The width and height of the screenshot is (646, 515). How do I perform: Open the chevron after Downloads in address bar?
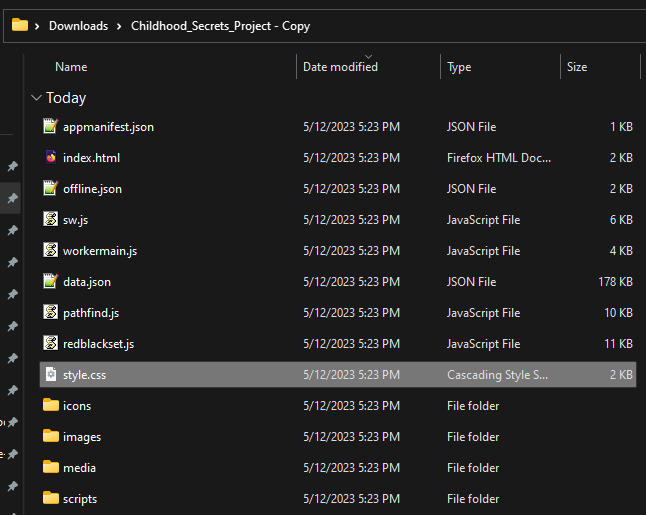tap(119, 26)
